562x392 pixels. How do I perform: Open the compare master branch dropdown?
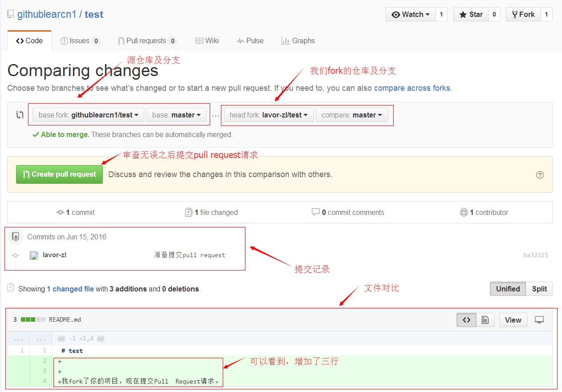pyautogui.click(x=352, y=114)
